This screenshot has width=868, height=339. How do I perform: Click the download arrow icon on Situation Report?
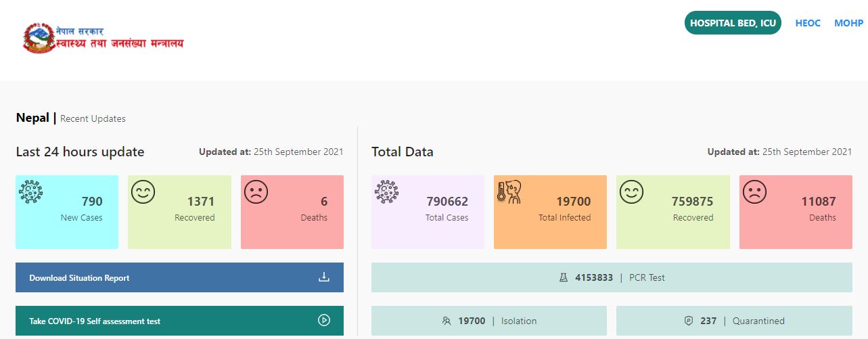tap(324, 277)
